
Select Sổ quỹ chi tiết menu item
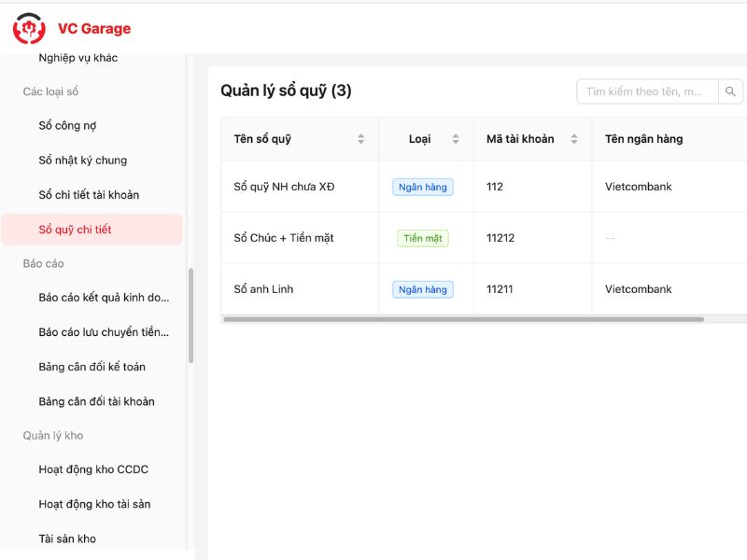click(75, 230)
